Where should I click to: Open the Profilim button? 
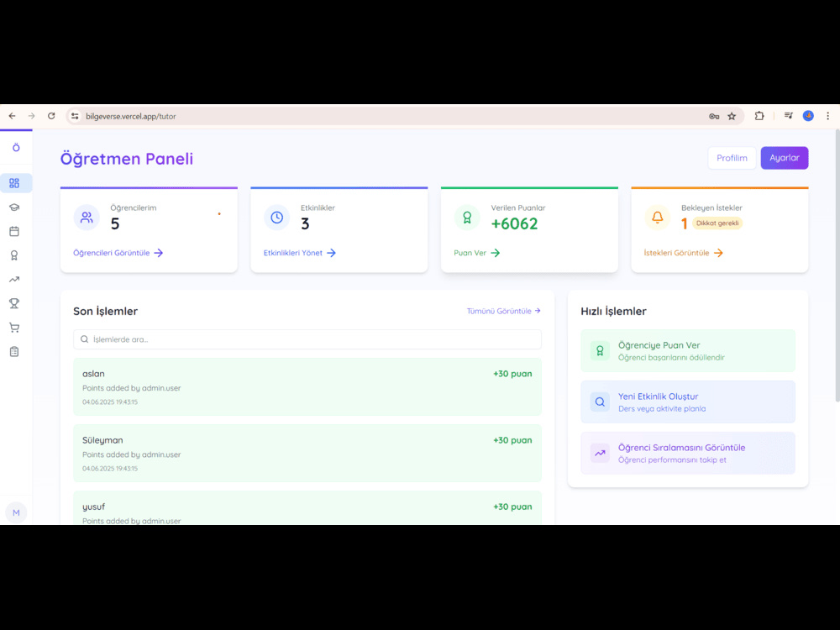732,158
